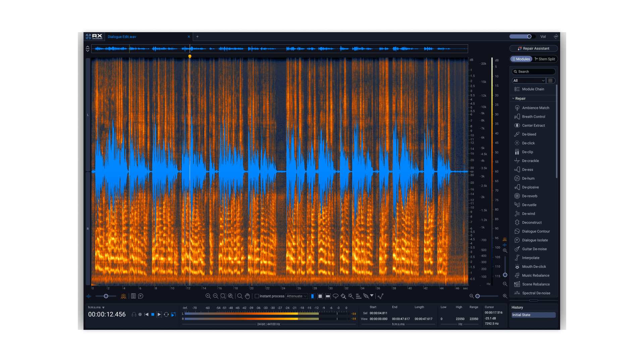
Task: Add a new tab with plus button
Action: [x=197, y=37]
